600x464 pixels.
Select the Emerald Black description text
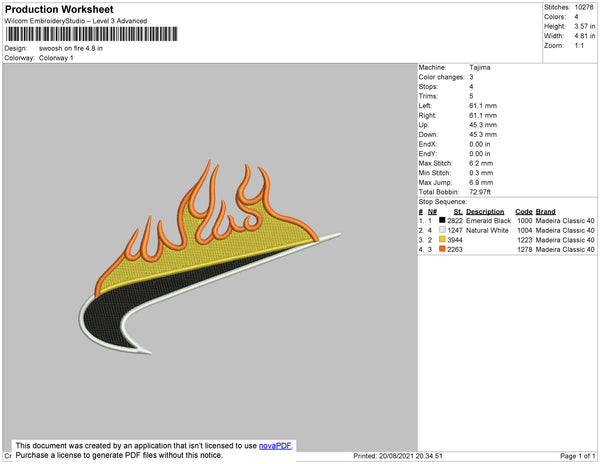pos(488,221)
